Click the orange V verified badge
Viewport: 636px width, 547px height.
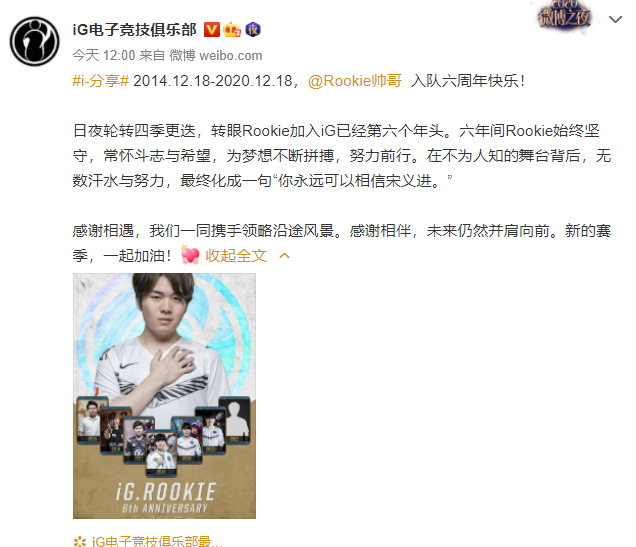[x=211, y=30]
